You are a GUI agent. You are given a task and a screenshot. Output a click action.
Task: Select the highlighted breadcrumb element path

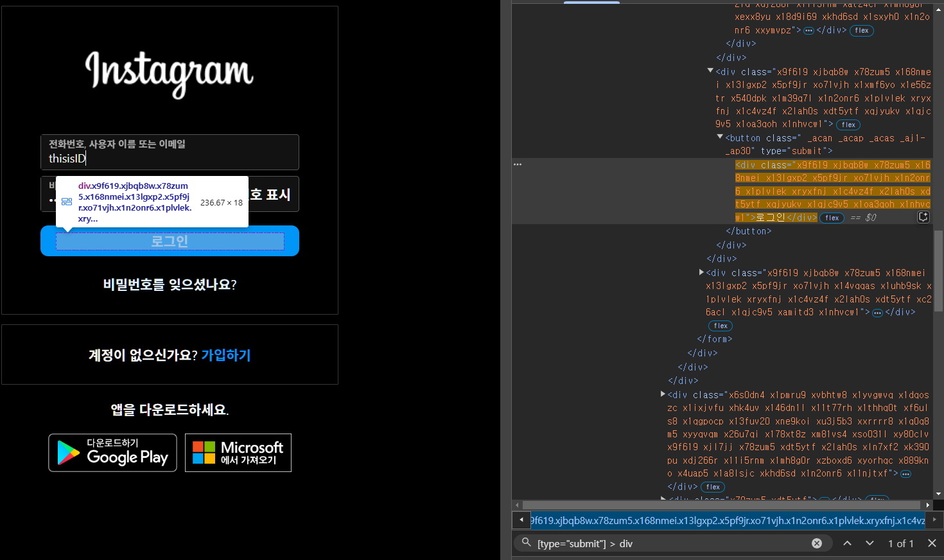(x=728, y=520)
